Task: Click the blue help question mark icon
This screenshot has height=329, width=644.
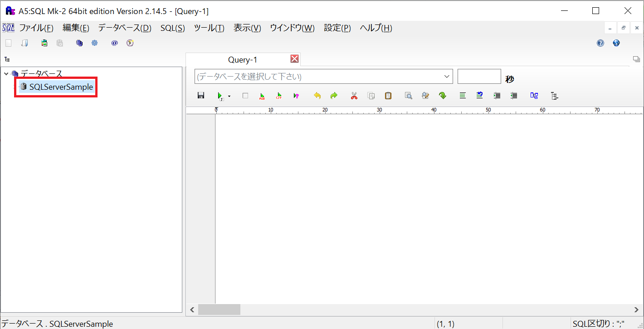Action: [x=600, y=43]
